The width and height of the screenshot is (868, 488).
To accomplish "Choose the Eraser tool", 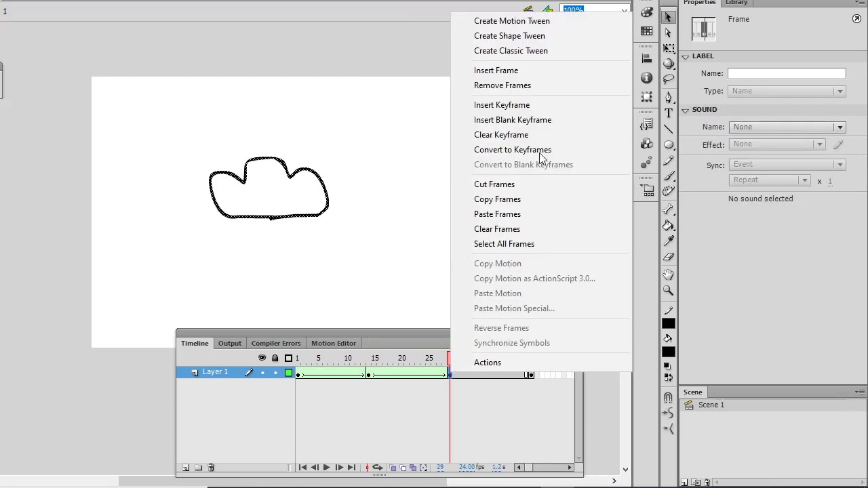I will (669, 257).
